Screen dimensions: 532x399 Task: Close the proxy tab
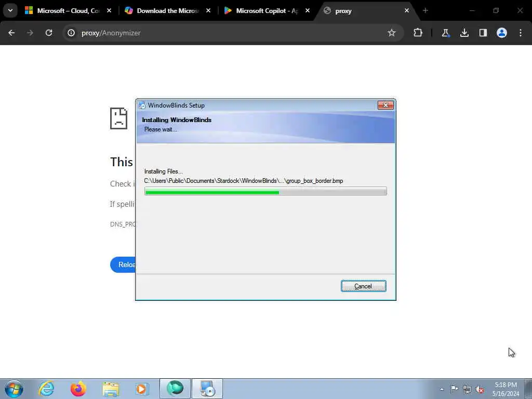point(406,10)
